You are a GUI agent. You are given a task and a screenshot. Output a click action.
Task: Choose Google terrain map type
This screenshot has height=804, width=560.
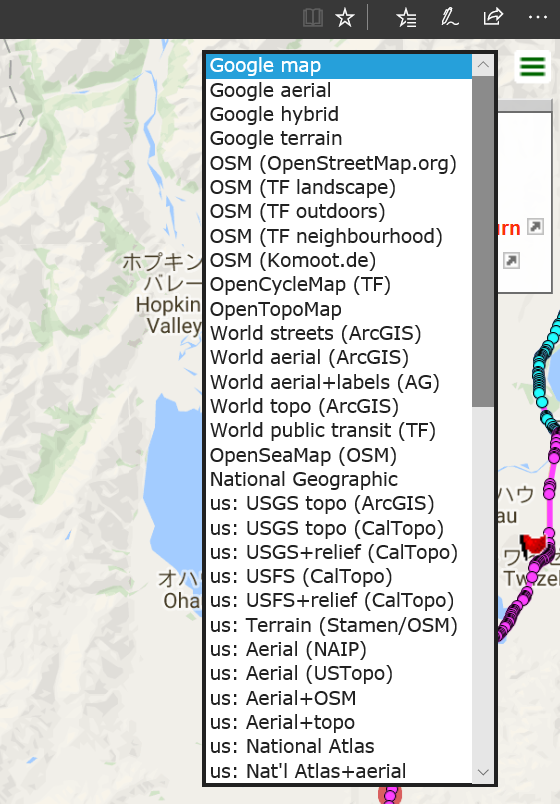click(x=338, y=138)
